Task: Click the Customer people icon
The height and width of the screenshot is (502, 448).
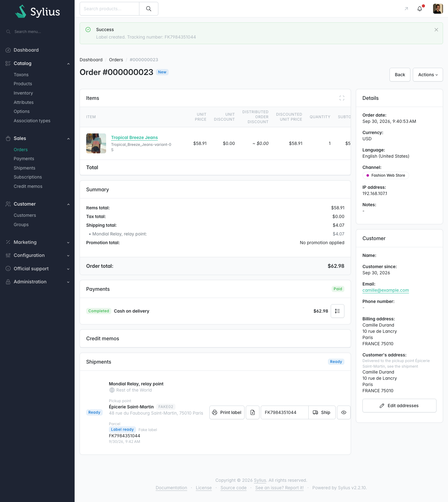Action: pos(8,204)
